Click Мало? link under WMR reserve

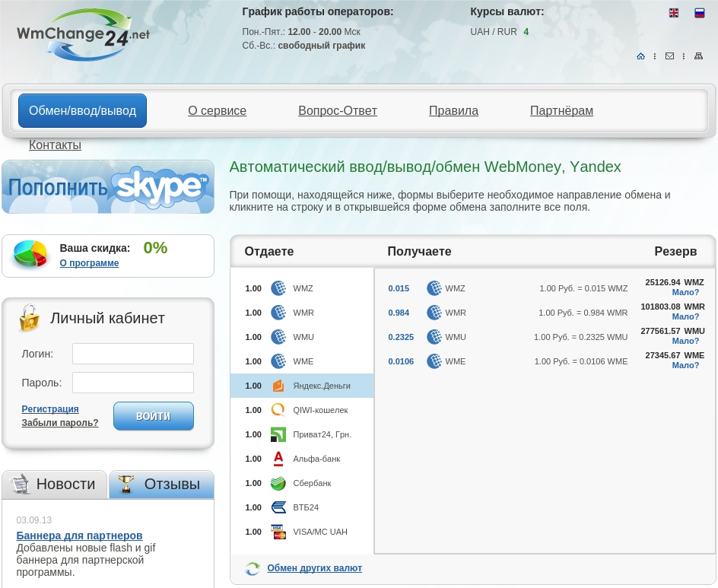click(685, 316)
